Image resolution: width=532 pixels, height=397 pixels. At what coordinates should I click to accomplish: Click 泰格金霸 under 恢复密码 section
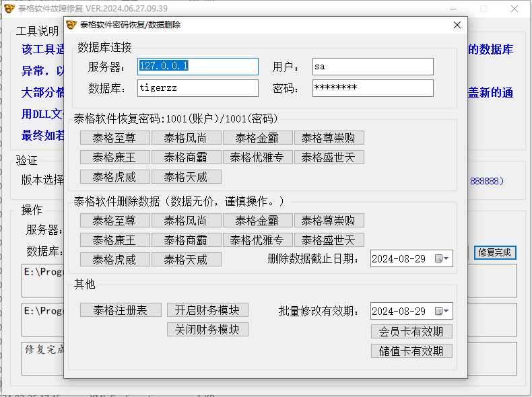coord(258,138)
